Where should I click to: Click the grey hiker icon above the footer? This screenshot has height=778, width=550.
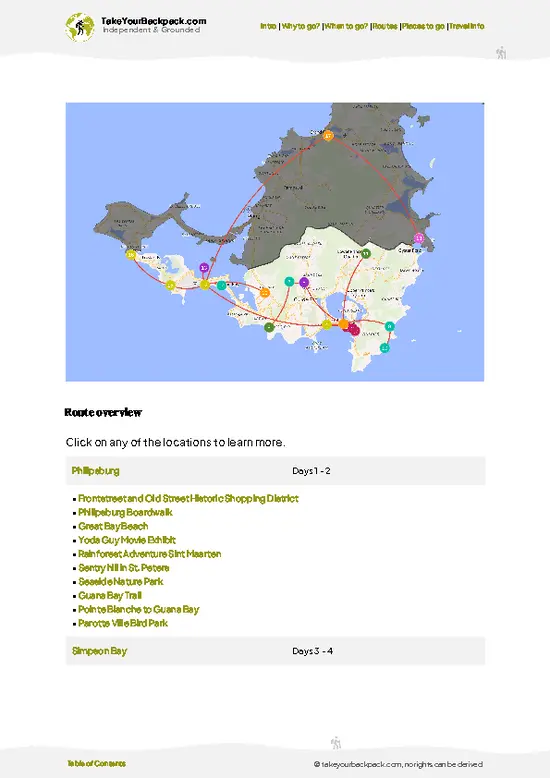[336, 743]
